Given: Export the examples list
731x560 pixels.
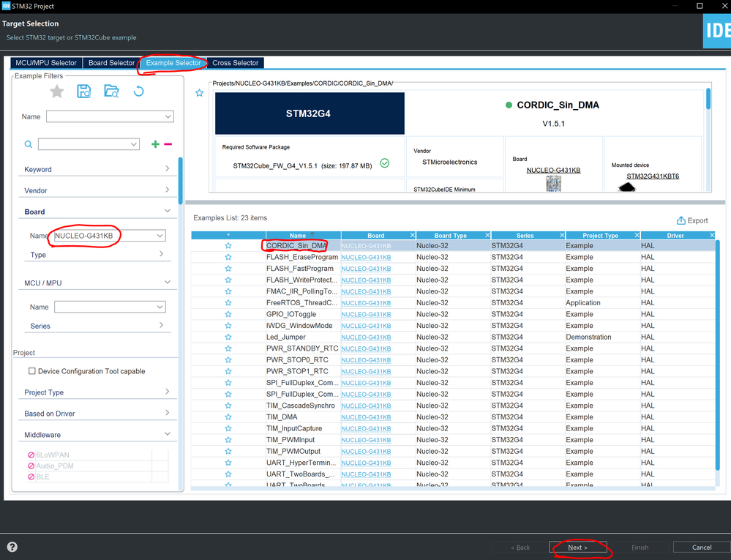Looking at the screenshot, I should pyautogui.click(x=692, y=220).
